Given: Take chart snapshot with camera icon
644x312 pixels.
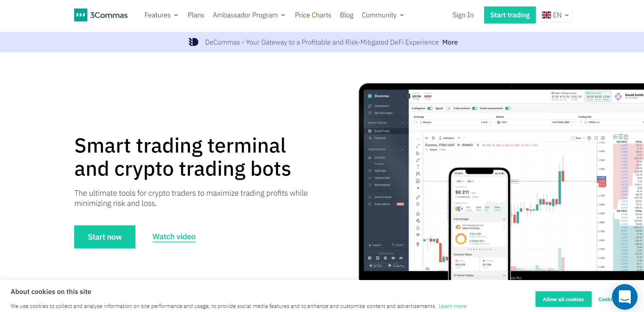Looking at the screenshot, I should pos(603,138).
